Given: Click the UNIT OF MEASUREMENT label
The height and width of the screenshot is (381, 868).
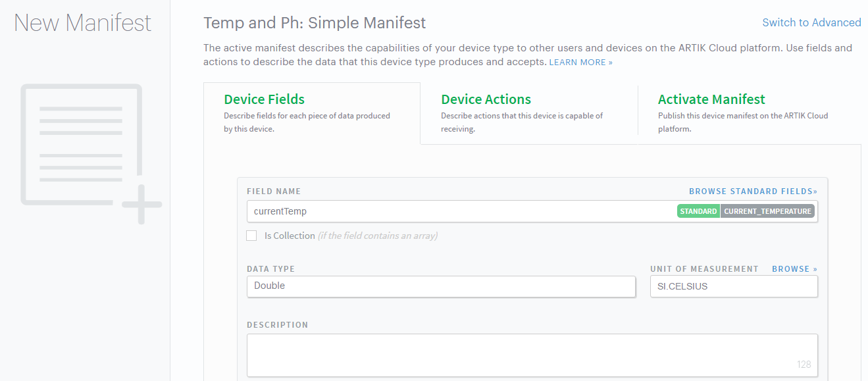Looking at the screenshot, I should 703,269.
